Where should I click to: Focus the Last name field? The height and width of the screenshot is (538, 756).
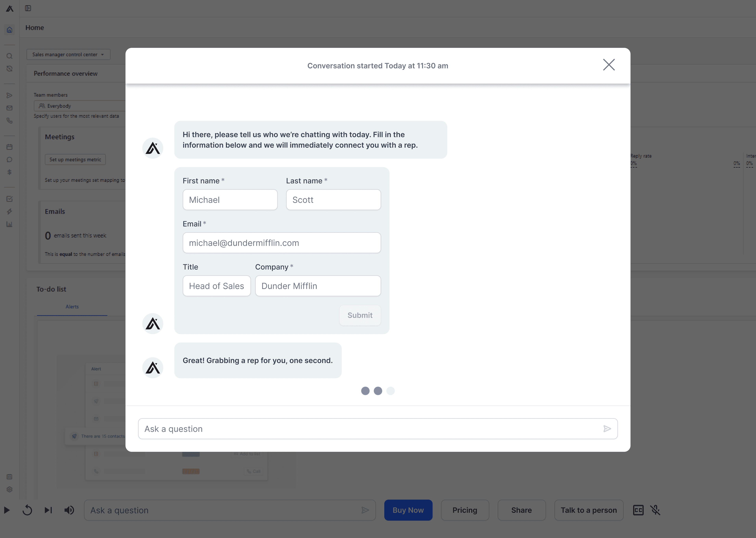[x=333, y=200]
